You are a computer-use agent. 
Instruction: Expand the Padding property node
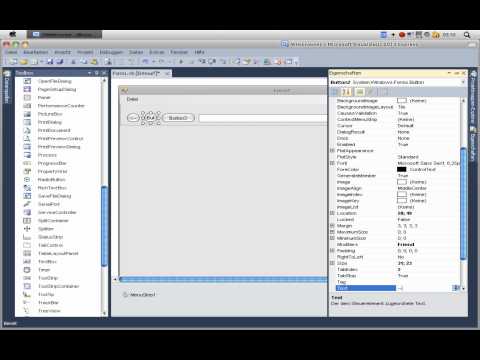[x=332, y=251]
